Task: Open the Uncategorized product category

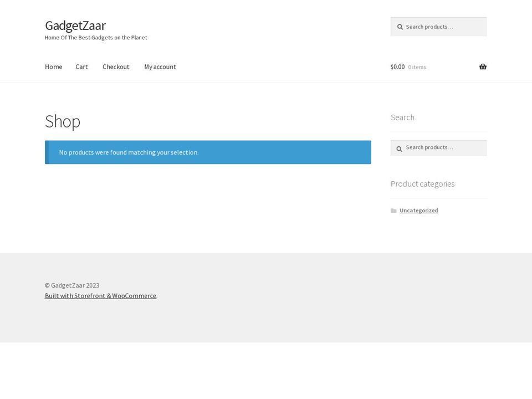Action: 419,211
